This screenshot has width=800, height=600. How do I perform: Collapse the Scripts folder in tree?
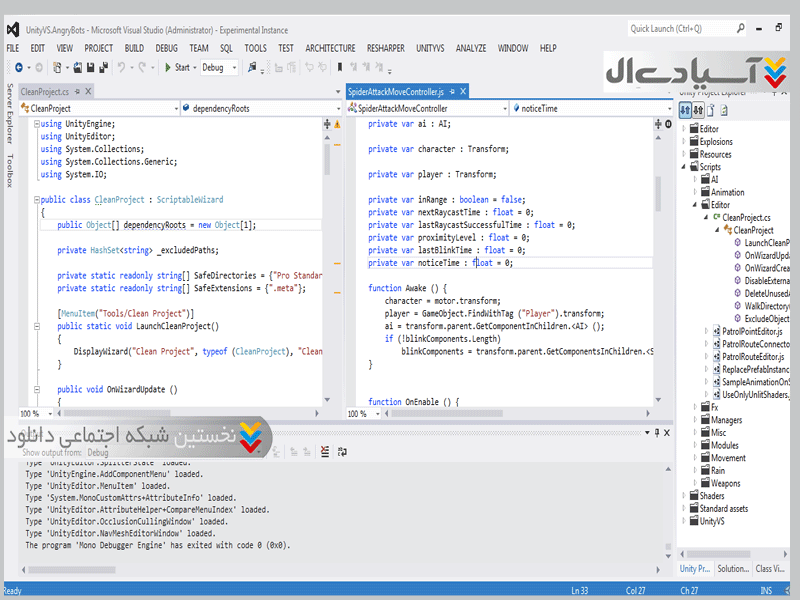click(685, 167)
